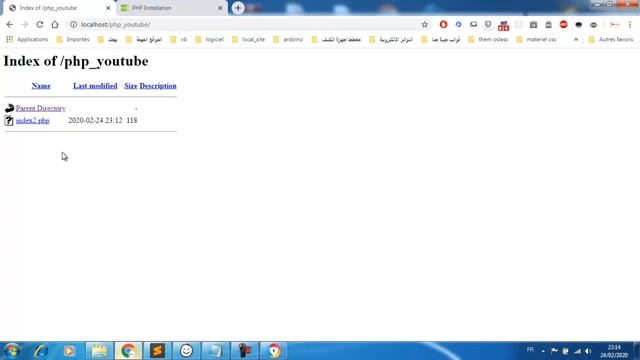This screenshot has height=360, width=640.
Task: Click the browser forward arrow
Action: 24,24
